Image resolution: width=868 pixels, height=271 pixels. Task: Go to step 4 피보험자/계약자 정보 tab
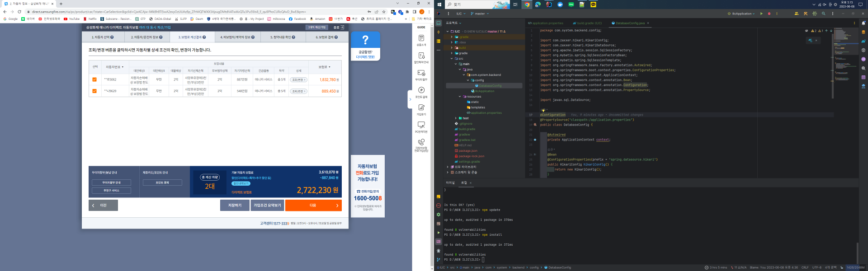click(x=237, y=37)
